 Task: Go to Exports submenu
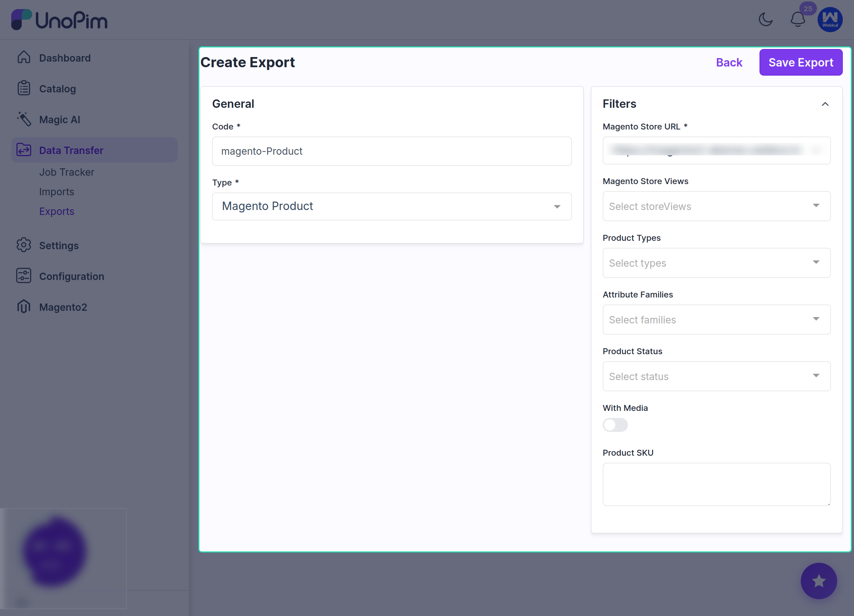(56, 211)
